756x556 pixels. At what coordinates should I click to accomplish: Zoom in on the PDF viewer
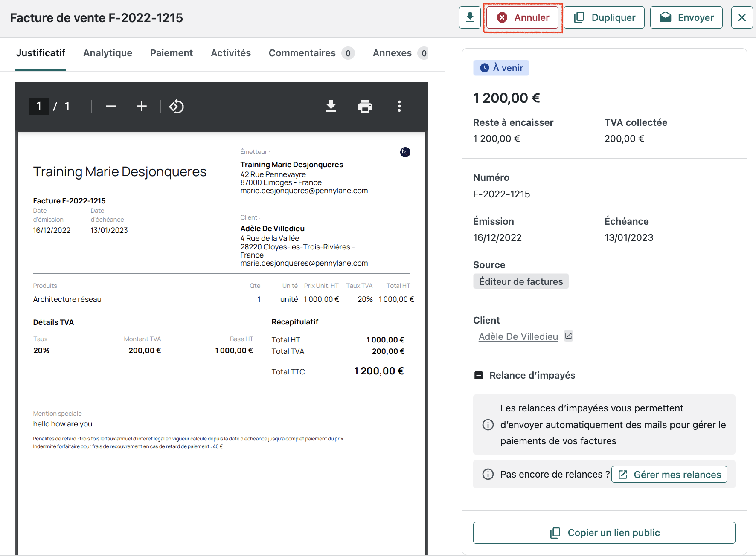click(142, 106)
